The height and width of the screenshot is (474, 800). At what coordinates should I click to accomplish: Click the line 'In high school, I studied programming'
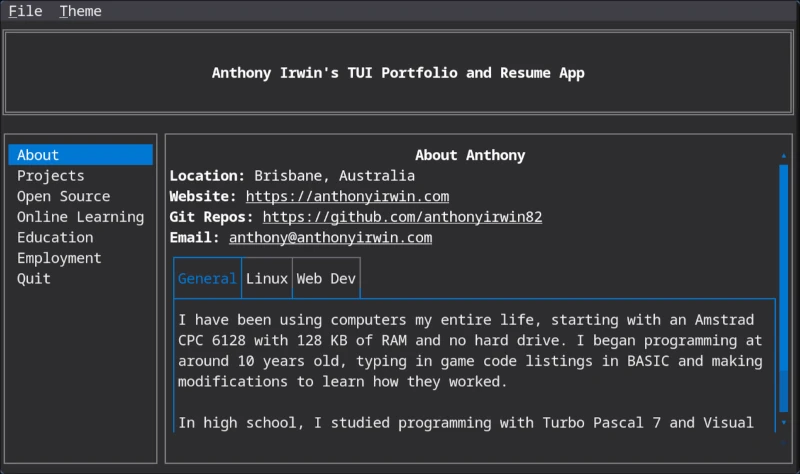click(x=465, y=422)
